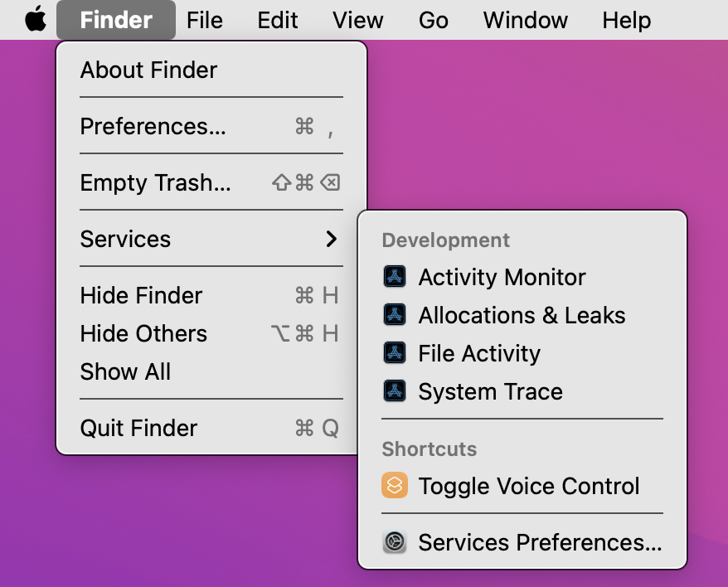
Task: Click the System Preferences gear icon
Action: [395, 541]
